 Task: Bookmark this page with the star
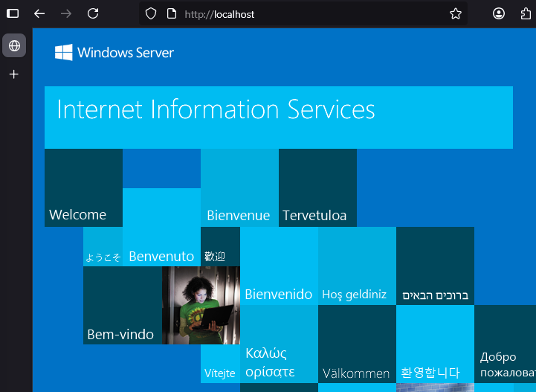click(x=456, y=13)
